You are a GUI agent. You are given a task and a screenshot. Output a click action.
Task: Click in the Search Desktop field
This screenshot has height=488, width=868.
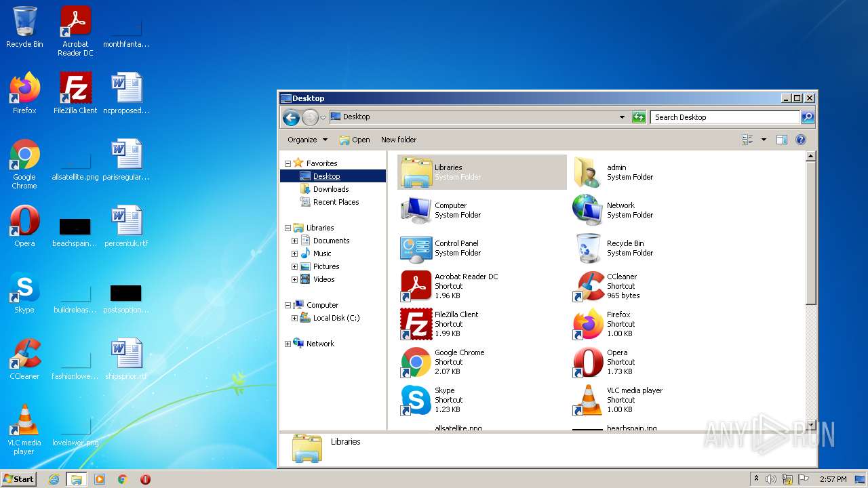pyautogui.click(x=725, y=117)
